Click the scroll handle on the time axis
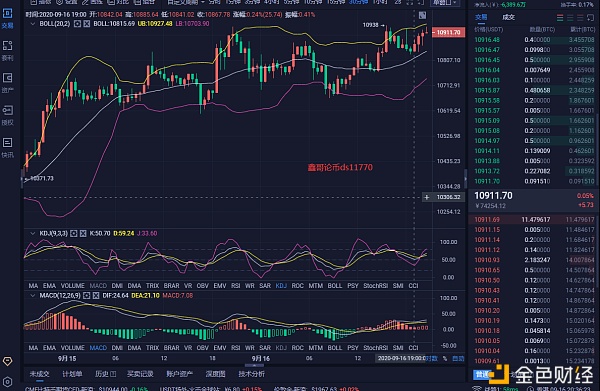The image size is (600, 391). click(x=254, y=365)
